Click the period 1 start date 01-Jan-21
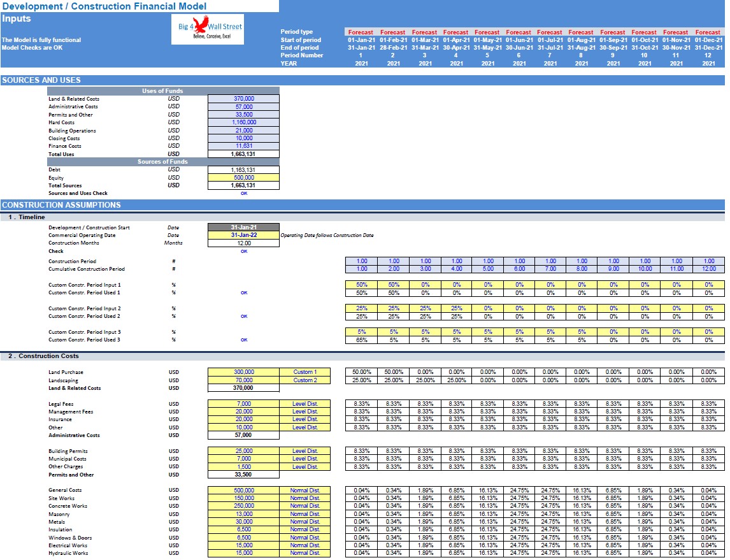The height and width of the screenshot is (560, 730). 361,40
